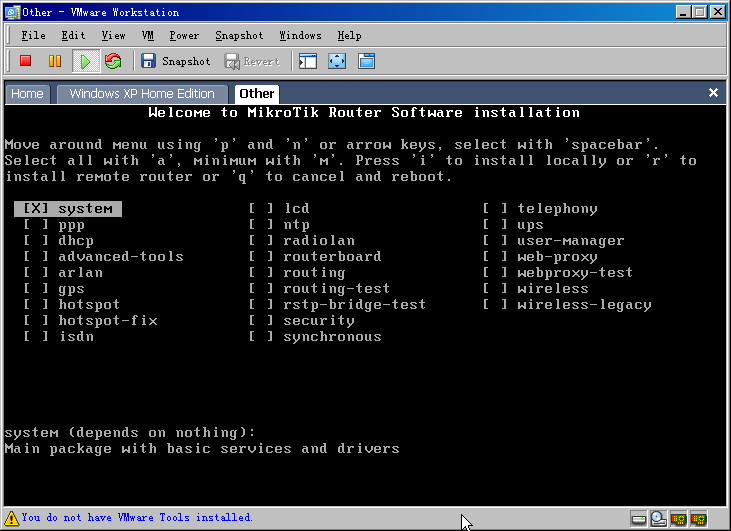The height and width of the screenshot is (531, 731).
Task: Switch to Windows XP Home Edition tab
Action: [142, 94]
